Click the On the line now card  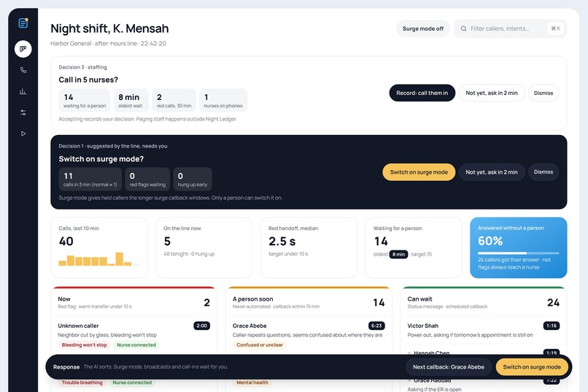point(204,247)
